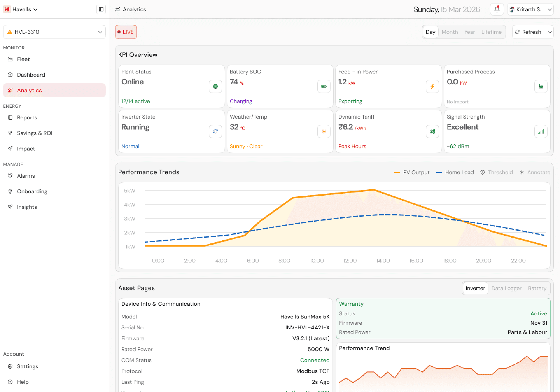Click the Weather sun icon
Image resolution: width=560 pixels, height=392 pixels.
(324, 131)
